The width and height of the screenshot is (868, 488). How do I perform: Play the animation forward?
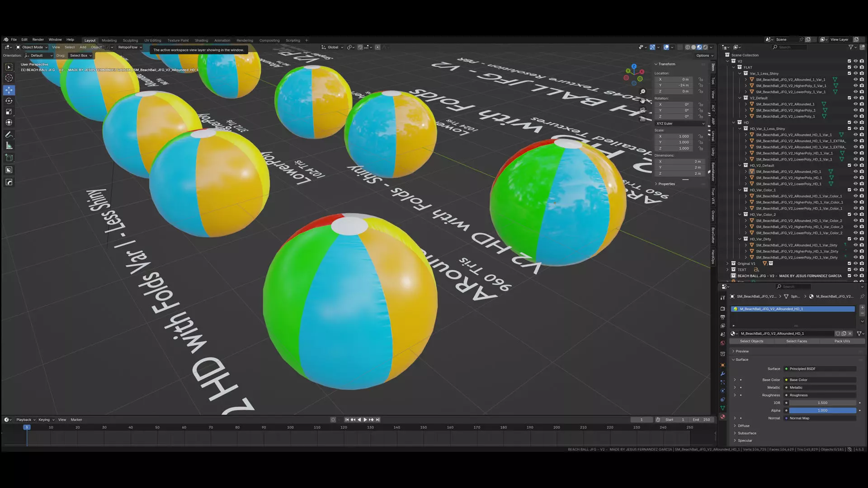pyautogui.click(x=365, y=420)
